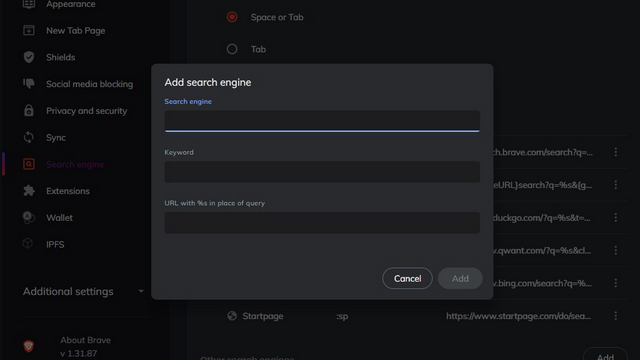Open the Extensions settings page
The image size is (640, 360).
pos(68,191)
